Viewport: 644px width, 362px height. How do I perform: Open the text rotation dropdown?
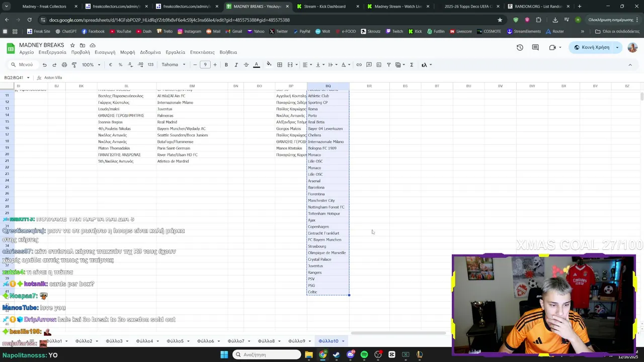click(x=345, y=65)
